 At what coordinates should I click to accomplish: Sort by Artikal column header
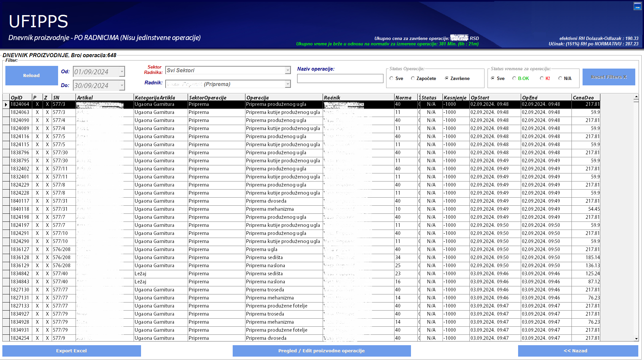(x=104, y=97)
